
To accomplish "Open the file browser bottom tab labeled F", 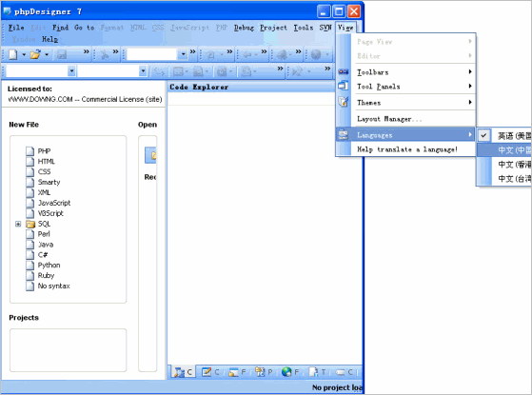I will click(237, 372).
